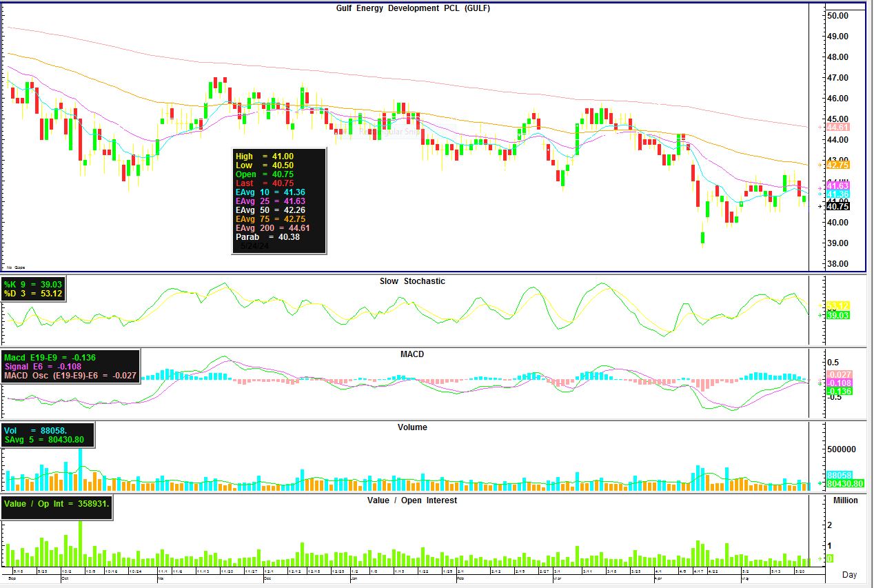The height and width of the screenshot is (588, 874).
Task: Click the 50.00 price axis label
Action: (x=837, y=16)
